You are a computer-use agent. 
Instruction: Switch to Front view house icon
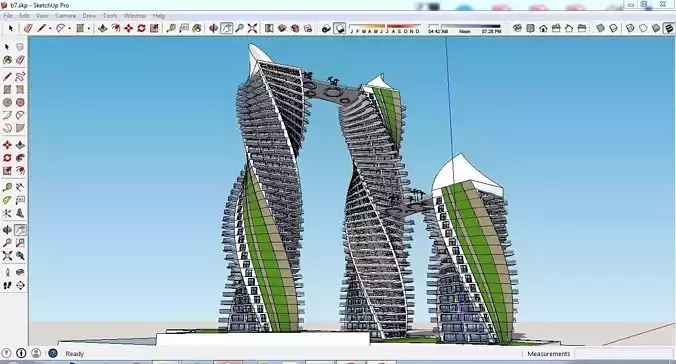tap(543, 28)
